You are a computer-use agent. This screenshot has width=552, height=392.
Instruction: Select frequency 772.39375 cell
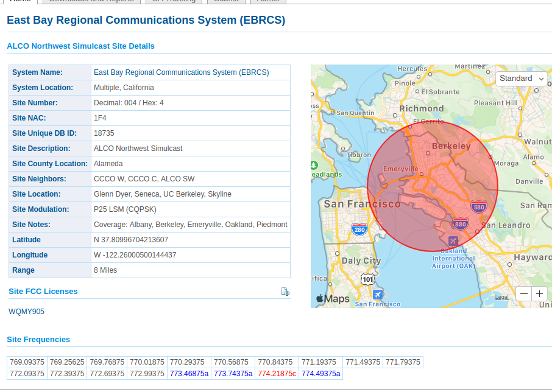coord(67,374)
